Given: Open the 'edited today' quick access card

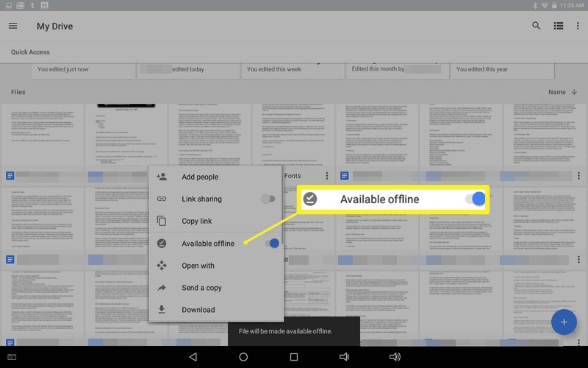Looking at the screenshot, I should click(188, 71).
